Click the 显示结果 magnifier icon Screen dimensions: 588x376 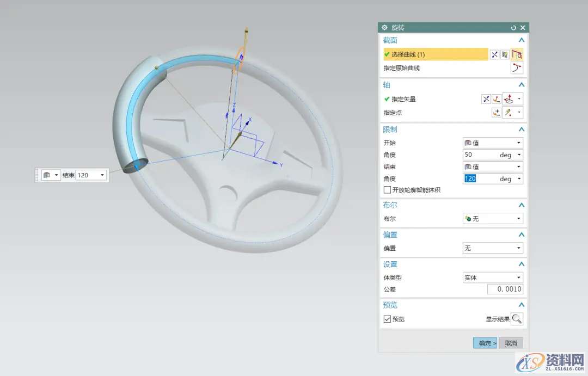click(x=517, y=319)
